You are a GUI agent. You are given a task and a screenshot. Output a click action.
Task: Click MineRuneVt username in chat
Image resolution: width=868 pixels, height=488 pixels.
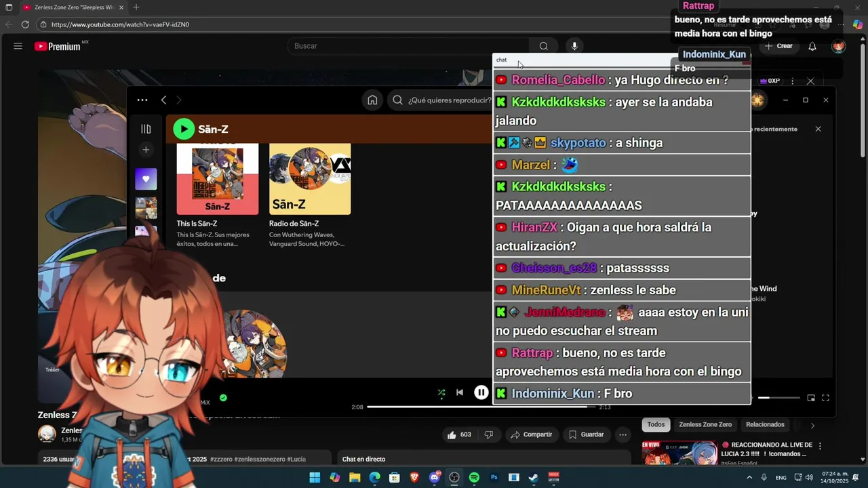(x=546, y=290)
